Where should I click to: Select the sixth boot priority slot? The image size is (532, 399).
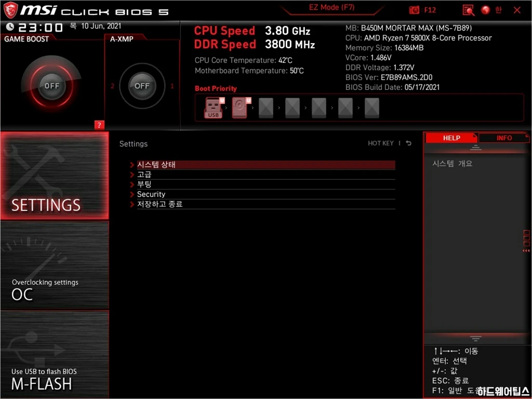tap(345, 108)
